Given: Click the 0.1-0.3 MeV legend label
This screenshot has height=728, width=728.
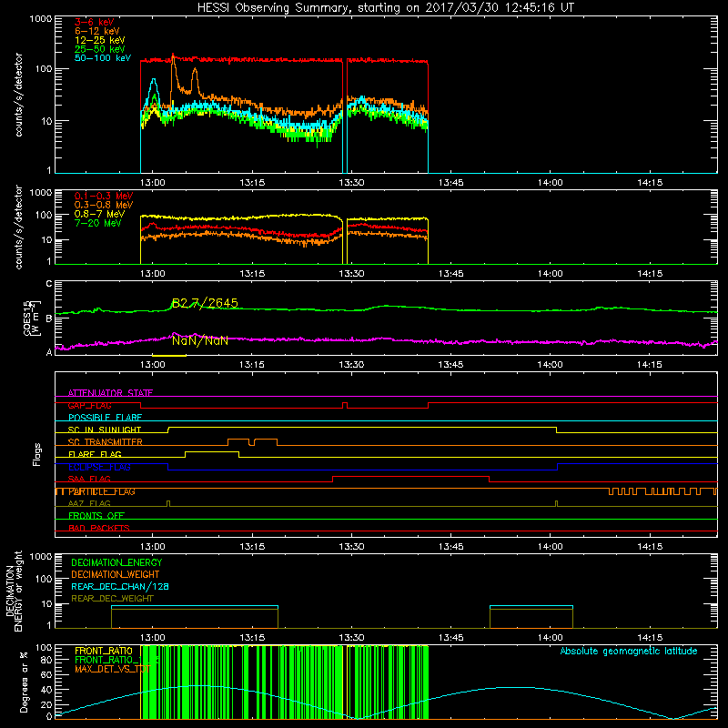Looking at the screenshot, I should tap(104, 196).
